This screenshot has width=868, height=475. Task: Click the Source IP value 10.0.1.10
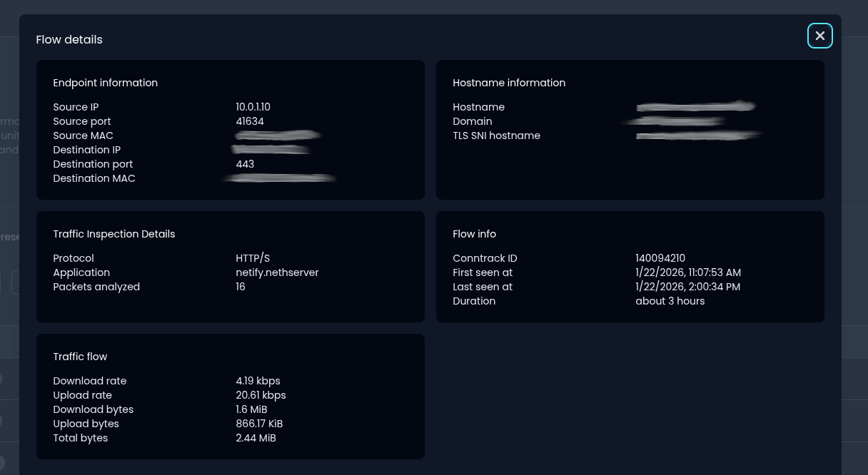pos(253,107)
